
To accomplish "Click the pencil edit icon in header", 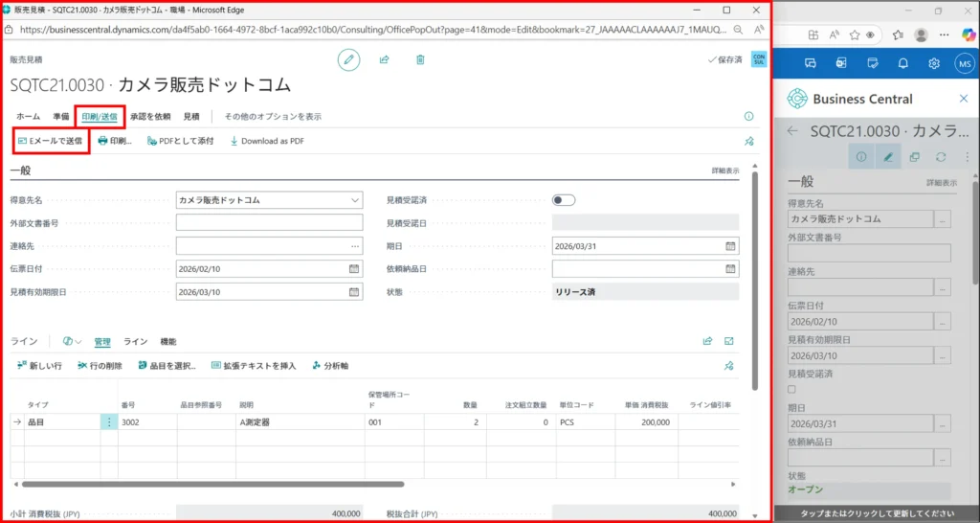I will pos(349,59).
